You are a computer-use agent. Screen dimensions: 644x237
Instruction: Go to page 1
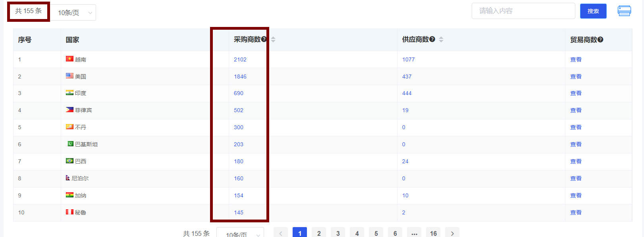(300, 233)
